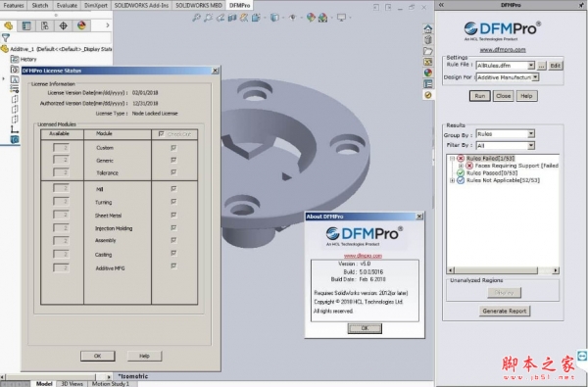Toggle the Mill module checkbox
Image resolution: width=588 pixels, height=387 pixels.
coord(173,189)
